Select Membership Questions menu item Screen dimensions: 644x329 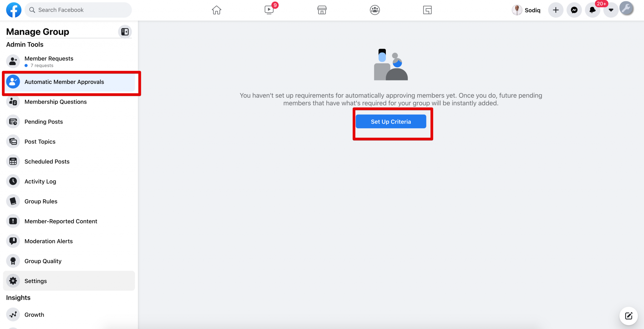56,102
